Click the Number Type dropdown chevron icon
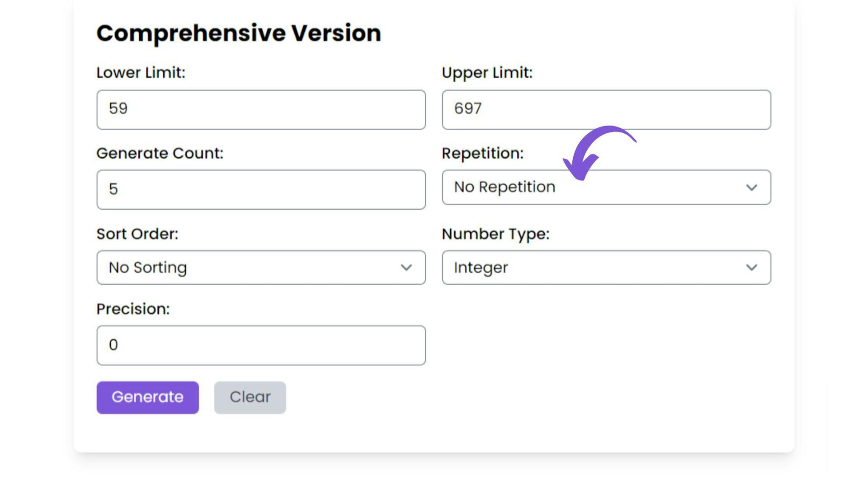 coord(752,267)
